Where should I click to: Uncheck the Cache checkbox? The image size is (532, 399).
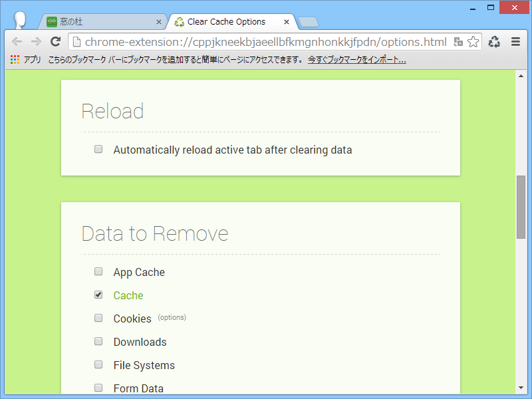(x=98, y=295)
